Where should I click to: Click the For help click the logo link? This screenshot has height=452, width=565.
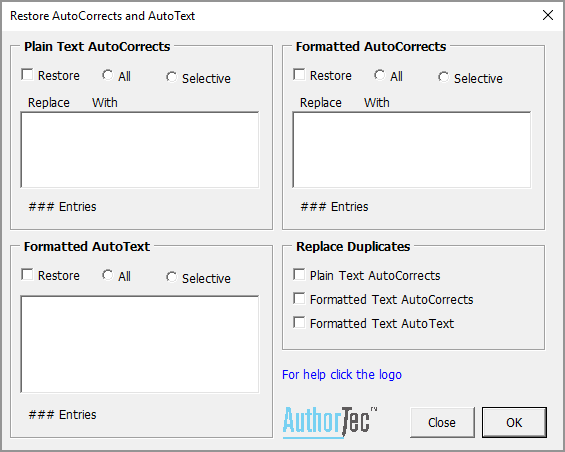(x=342, y=375)
